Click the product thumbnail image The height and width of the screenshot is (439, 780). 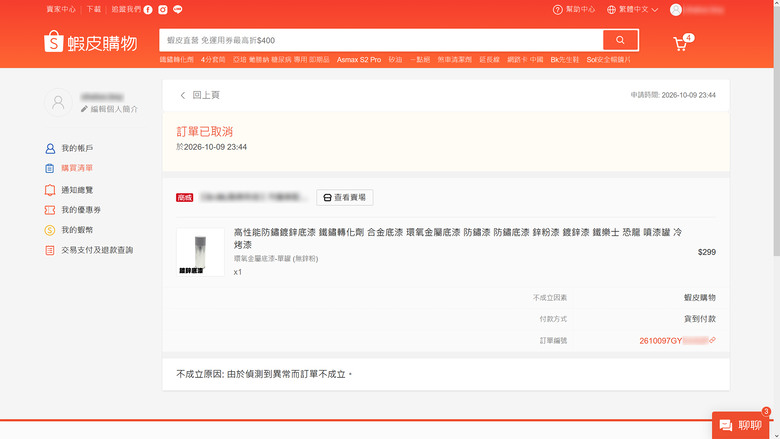click(200, 252)
